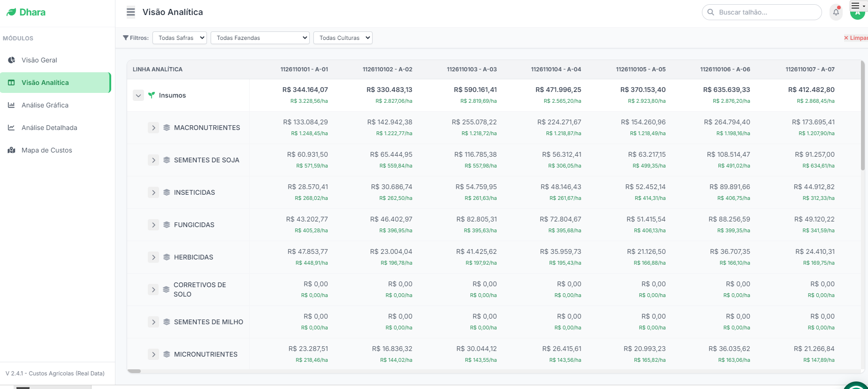Open the Todas Safras dropdown
The image size is (868, 389).
(180, 38)
